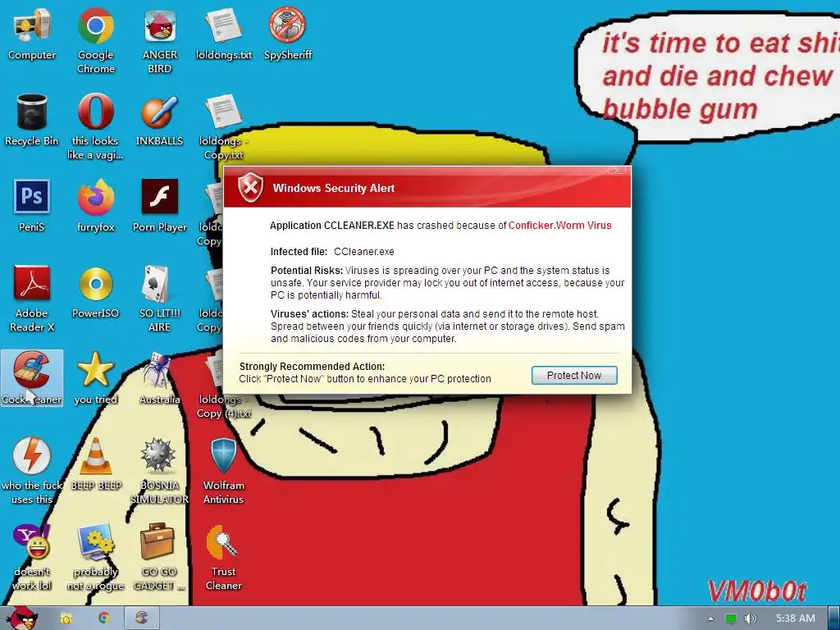
Task: Click the Protect Now button
Action: click(574, 376)
